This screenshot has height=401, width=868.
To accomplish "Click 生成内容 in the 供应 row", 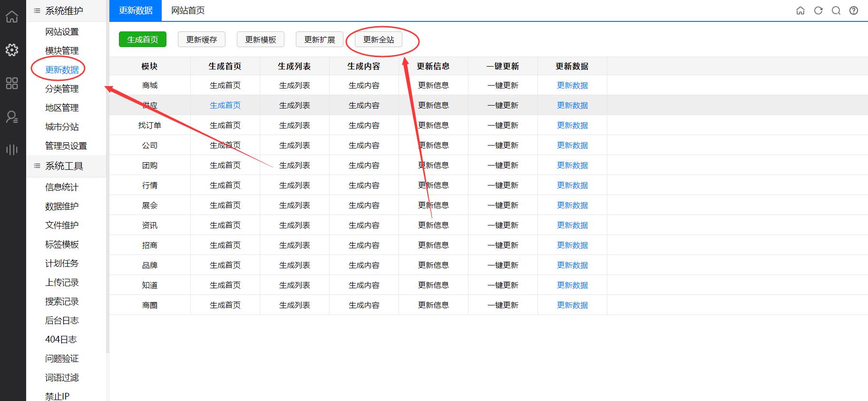I will tap(364, 106).
